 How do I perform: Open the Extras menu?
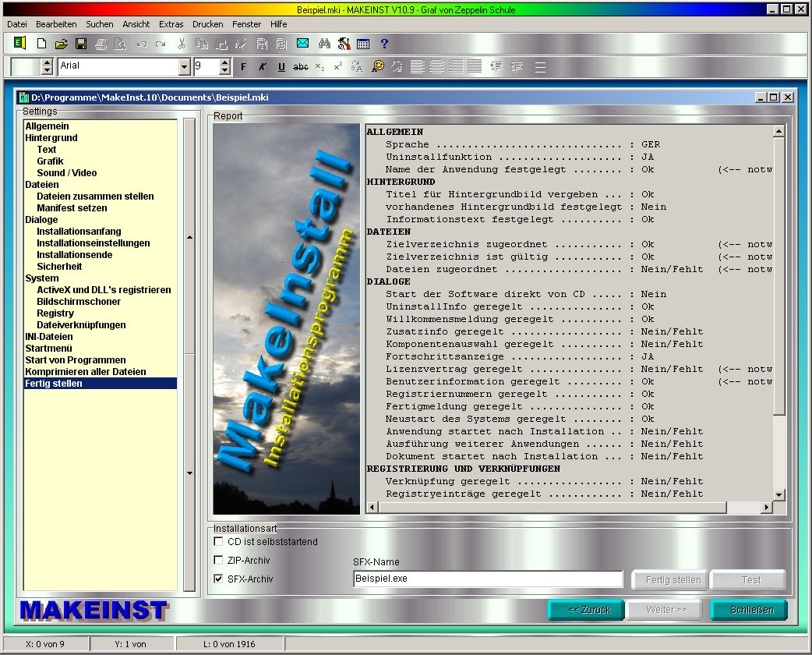click(171, 24)
